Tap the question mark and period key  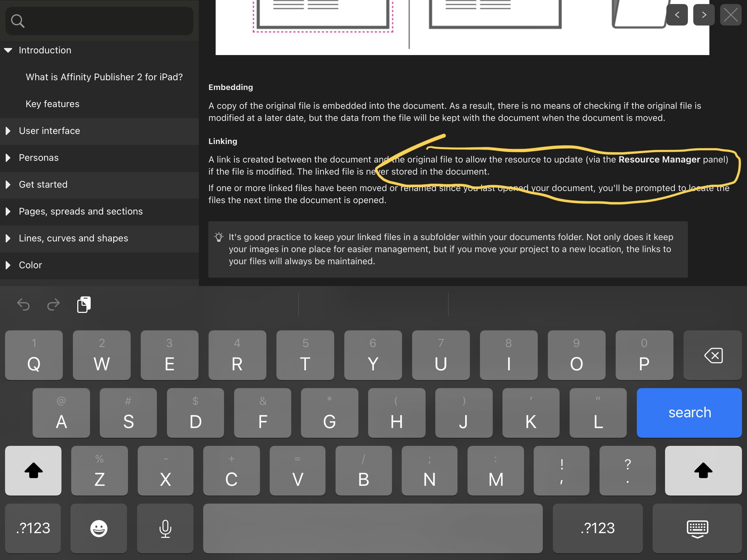pyautogui.click(x=628, y=471)
